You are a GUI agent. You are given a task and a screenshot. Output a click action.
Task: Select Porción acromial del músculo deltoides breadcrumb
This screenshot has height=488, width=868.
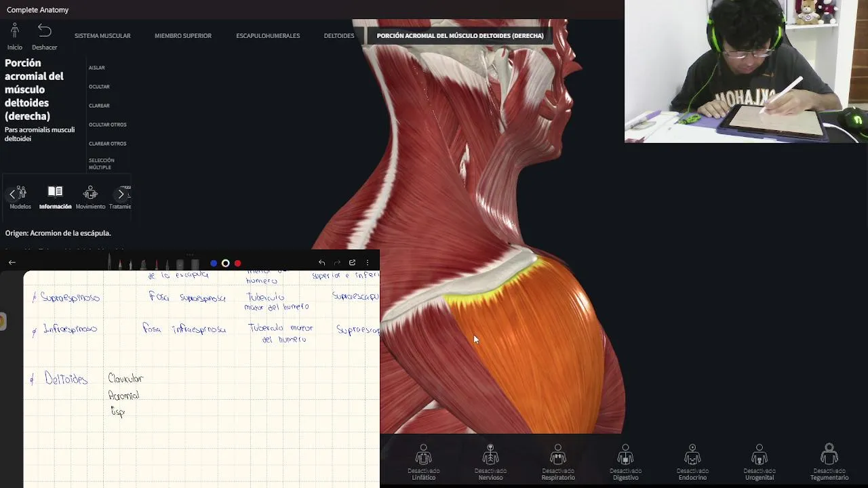tap(460, 36)
